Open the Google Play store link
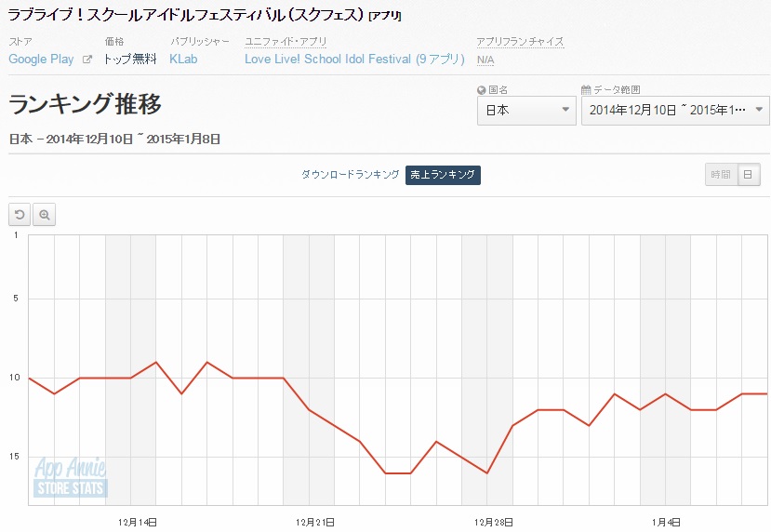The width and height of the screenshot is (771, 532). pyautogui.click(x=42, y=60)
